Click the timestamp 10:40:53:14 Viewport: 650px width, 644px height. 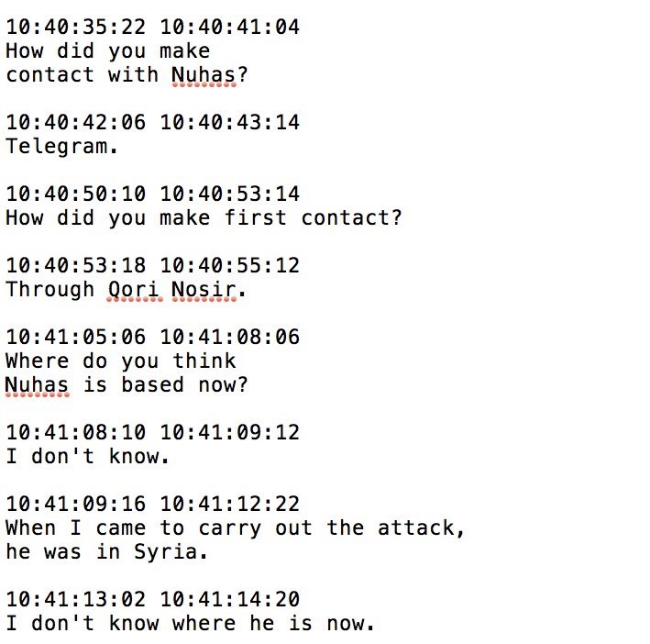229,194
